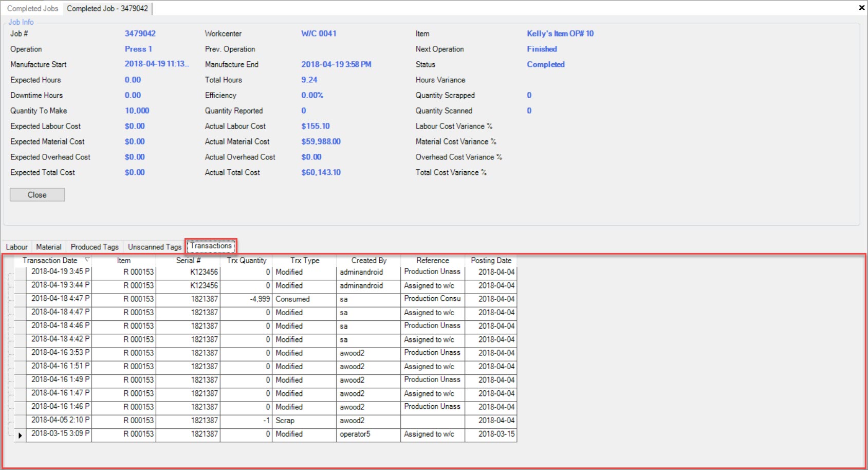Image resolution: width=868 pixels, height=470 pixels.
Task: Click the Close button in Job Info
Action: 37,195
